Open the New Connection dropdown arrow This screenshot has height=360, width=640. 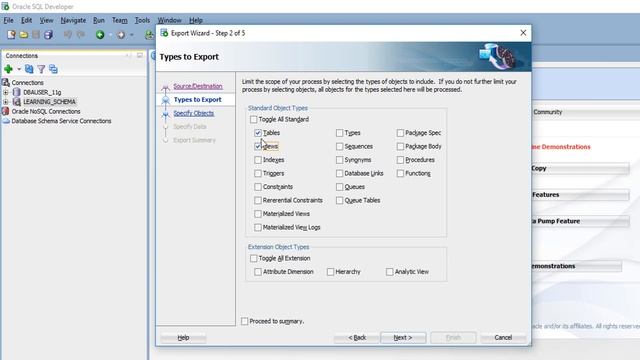coord(19,69)
